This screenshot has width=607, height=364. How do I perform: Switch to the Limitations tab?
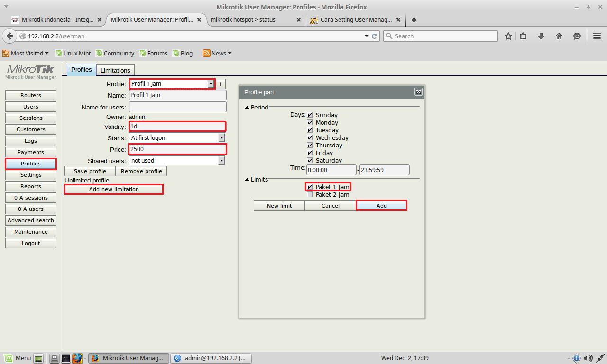(115, 70)
